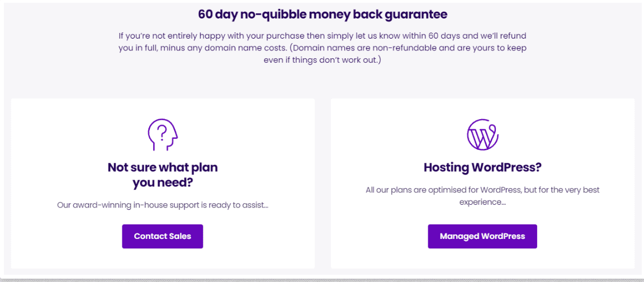Image resolution: width=644 pixels, height=282 pixels.
Task: Click the 'you in full, minus any domain' line
Action: (x=323, y=48)
